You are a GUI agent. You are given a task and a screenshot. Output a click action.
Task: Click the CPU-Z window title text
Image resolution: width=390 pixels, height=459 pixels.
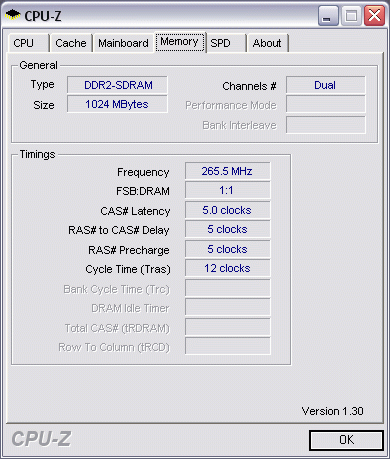[43, 16]
